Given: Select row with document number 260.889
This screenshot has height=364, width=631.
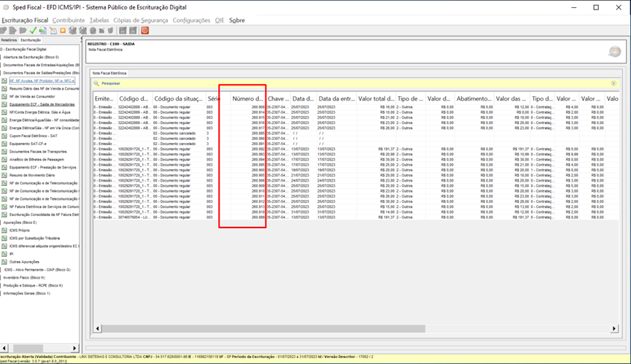Looking at the screenshot, I should pyautogui.click(x=355, y=217).
